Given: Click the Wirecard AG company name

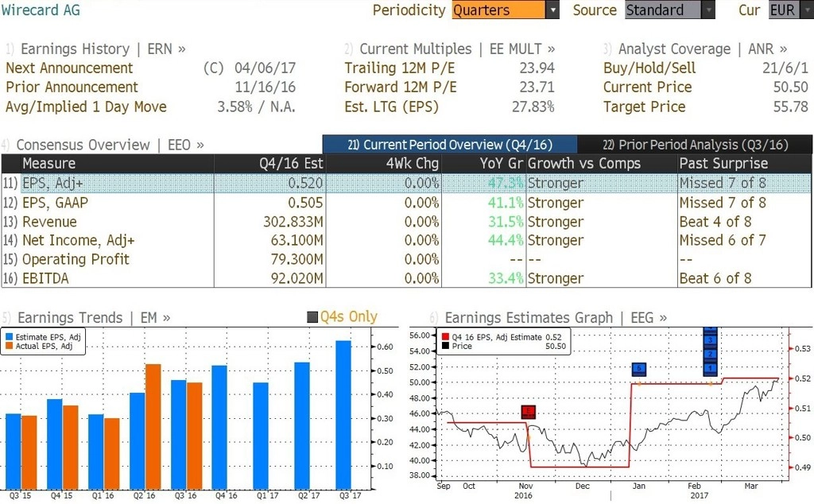Looking at the screenshot, I should coord(41,10).
